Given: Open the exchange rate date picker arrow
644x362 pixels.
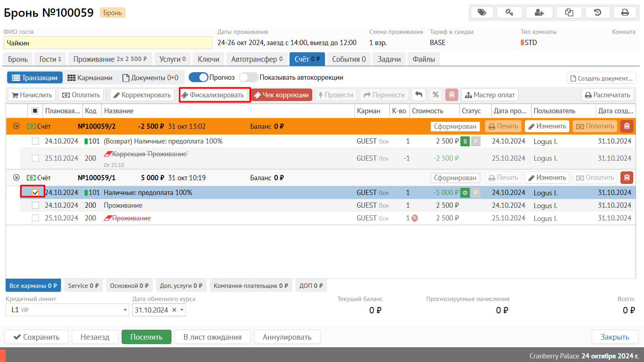Looking at the screenshot, I should 182,310.
